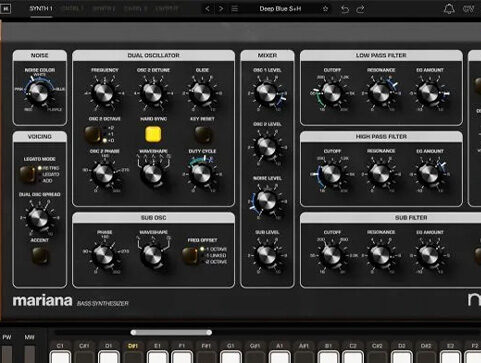Click the Sub Filter EG Amount knob
Viewport: 481px width, 363px height.
tap(429, 256)
